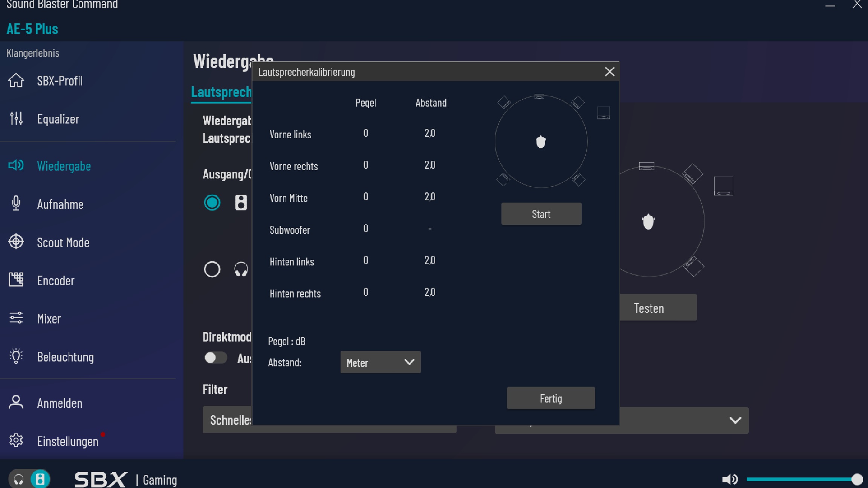The width and height of the screenshot is (868, 488).
Task: Open the Abstand Meter dropdown
Action: 380,362
